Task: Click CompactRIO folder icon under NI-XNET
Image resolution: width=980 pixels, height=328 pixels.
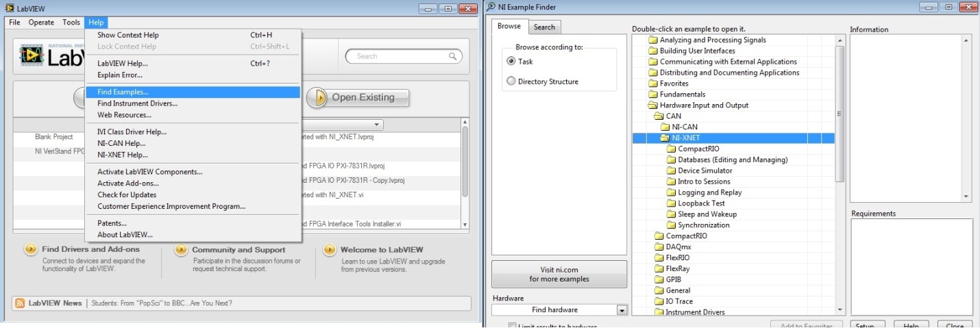Action: coord(671,149)
